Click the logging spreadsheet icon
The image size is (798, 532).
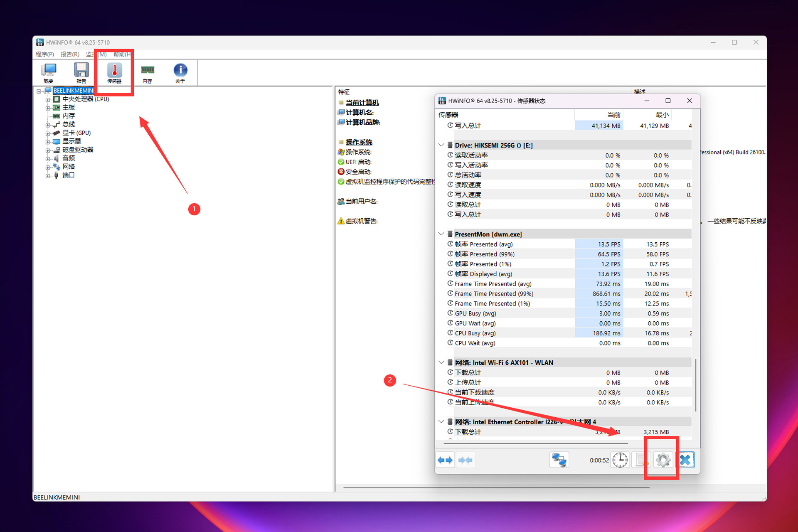[x=640, y=460]
